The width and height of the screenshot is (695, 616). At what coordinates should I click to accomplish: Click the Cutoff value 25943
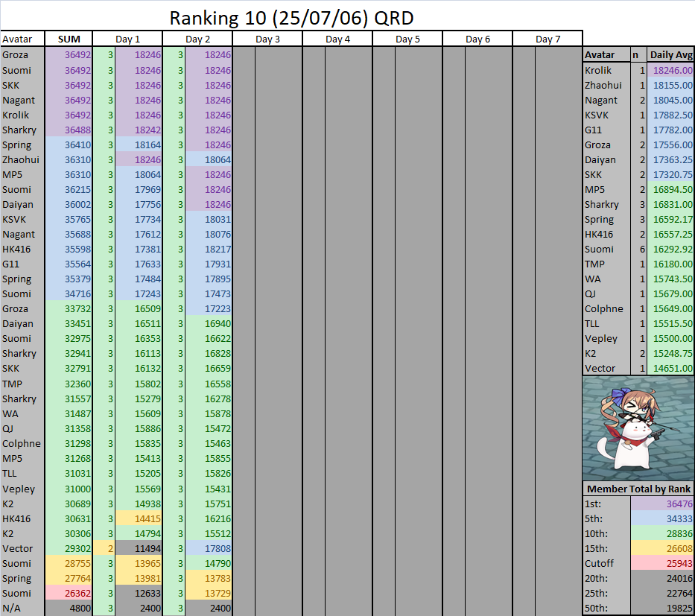pyautogui.click(x=663, y=563)
